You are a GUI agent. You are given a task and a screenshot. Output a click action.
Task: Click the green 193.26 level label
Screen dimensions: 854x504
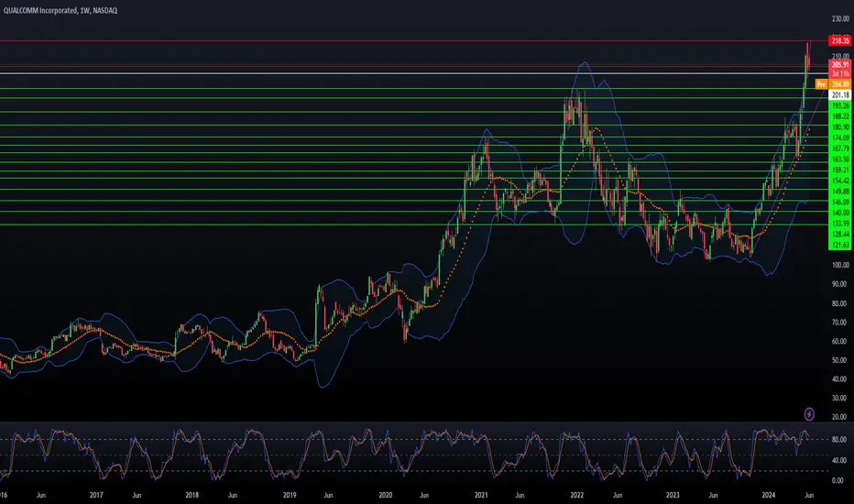tap(840, 105)
